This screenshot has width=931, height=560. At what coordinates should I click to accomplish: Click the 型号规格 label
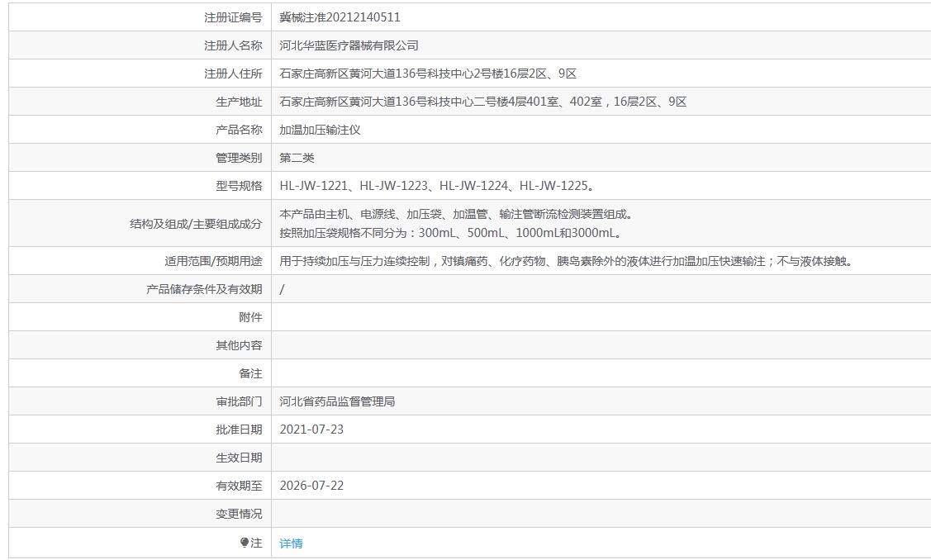[x=239, y=185]
